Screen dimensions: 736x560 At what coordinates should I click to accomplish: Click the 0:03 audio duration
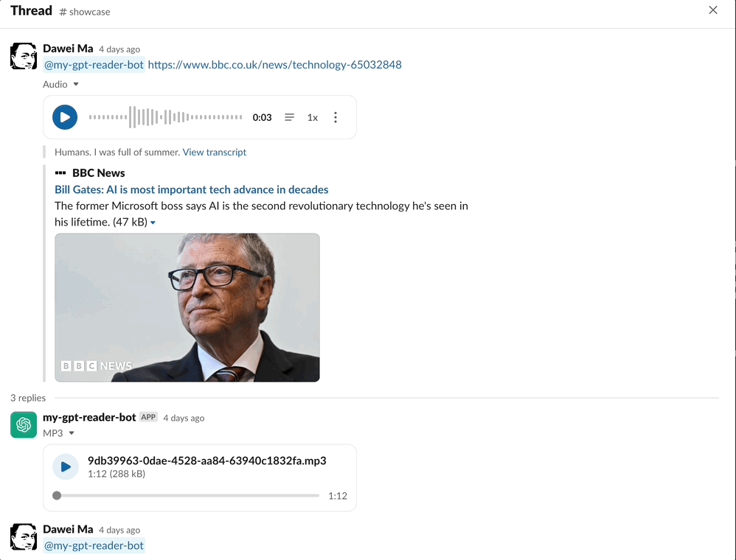click(262, 118)
